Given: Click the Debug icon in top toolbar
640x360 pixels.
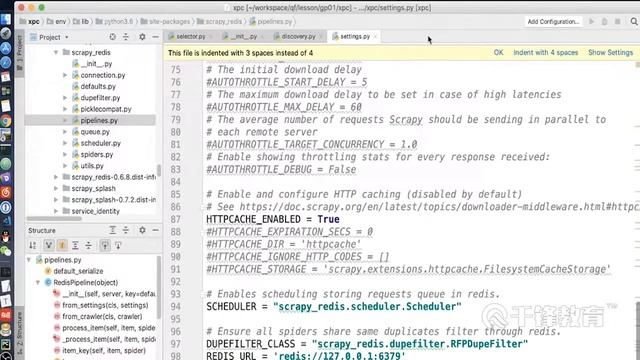Looking at the screenshot, I should pyautogui.click(x=604, y=22).
